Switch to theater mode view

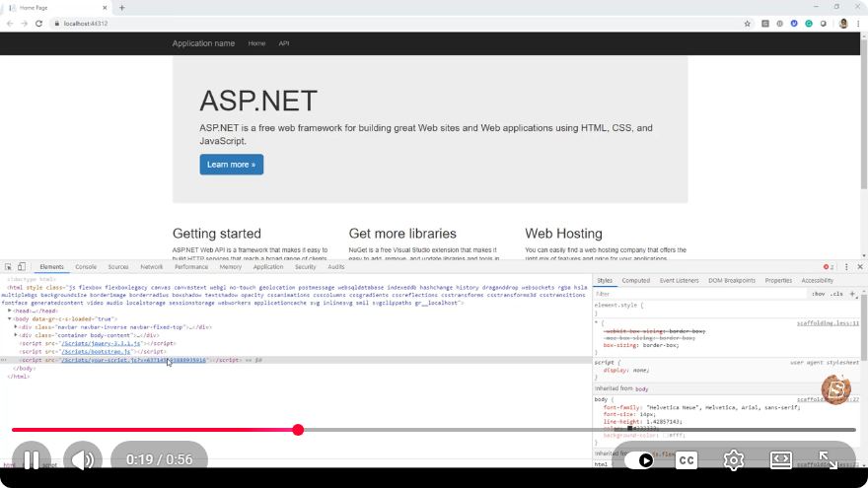780,459
